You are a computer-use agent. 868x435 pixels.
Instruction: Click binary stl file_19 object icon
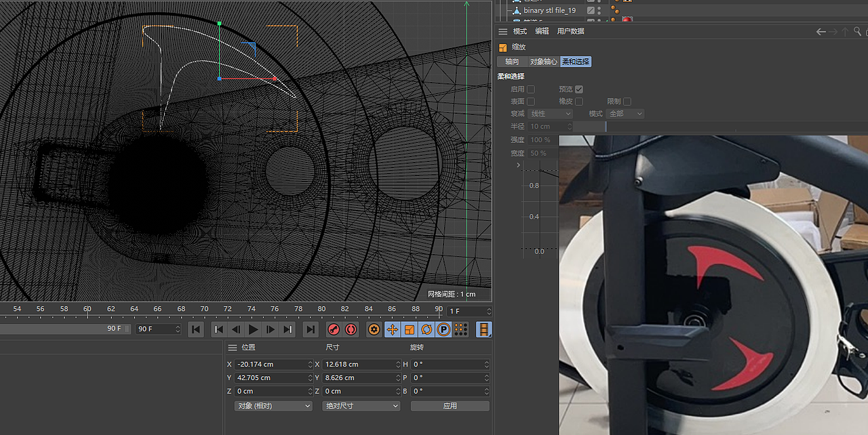click(517, 10)
